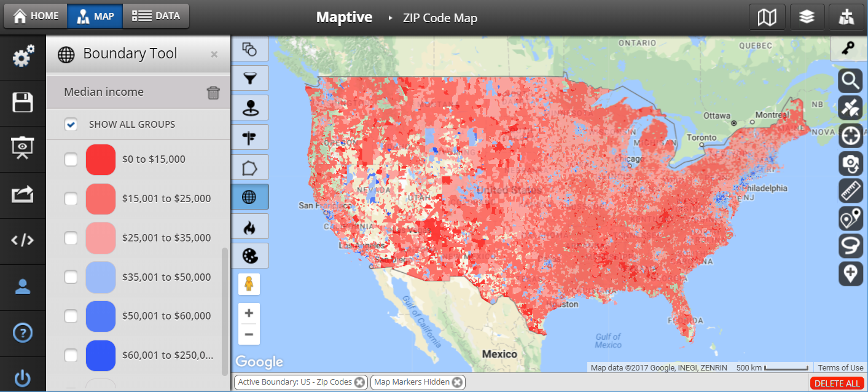Click the save floppy disk icon
This screenshot has width=868, height=392.
[x=23, y=103]
